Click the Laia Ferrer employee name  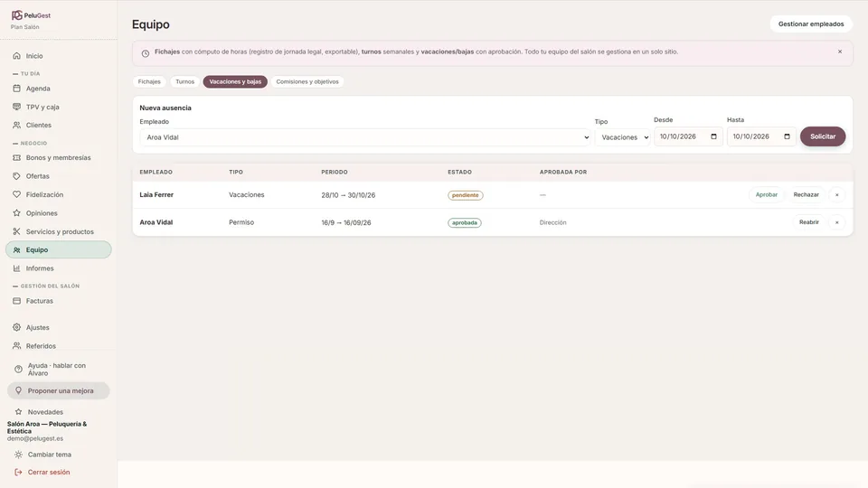[x=156, y=195]
